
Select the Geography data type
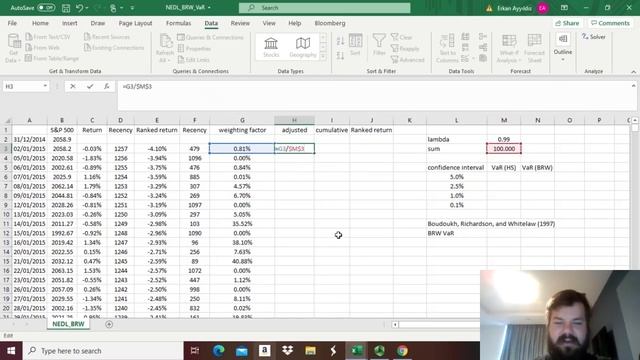tap(303, 47)
